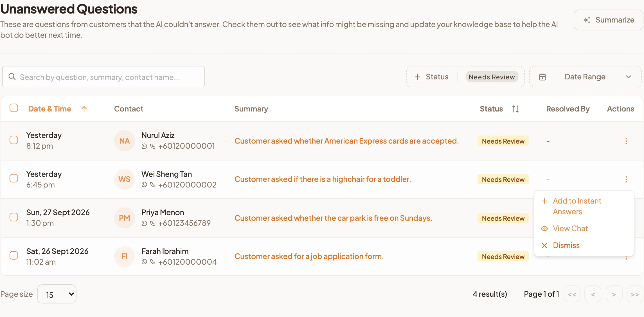The image size is (644, 317).
Task: Open the highchair for a toddler summary
Action: click(323, 179)
